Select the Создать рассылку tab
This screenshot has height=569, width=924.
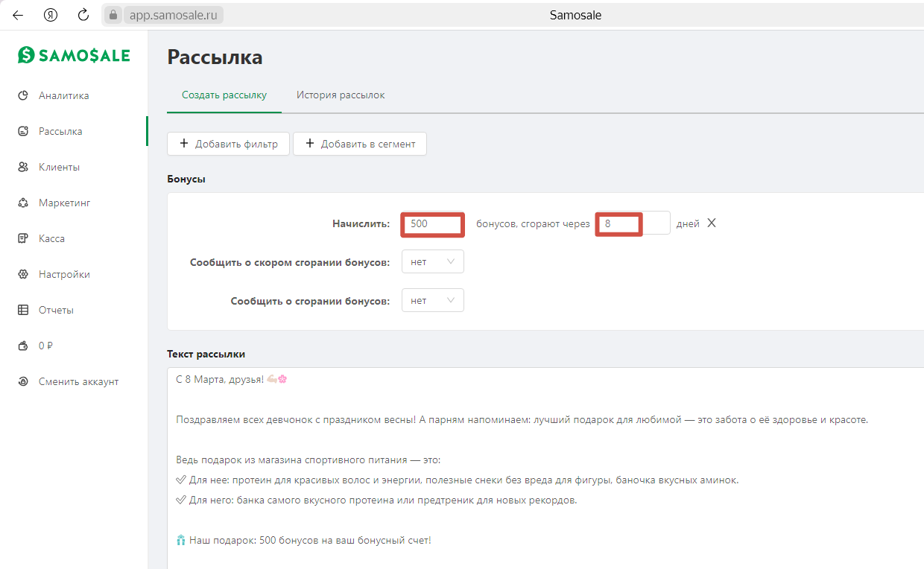click(224, 95)
